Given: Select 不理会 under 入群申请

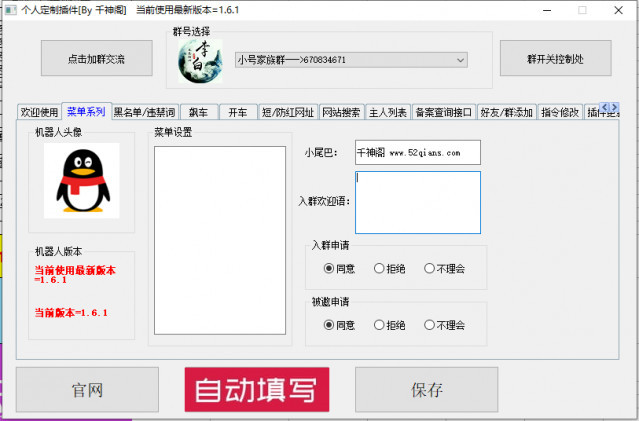Looking at the screenshot, I should click(444, 269).
